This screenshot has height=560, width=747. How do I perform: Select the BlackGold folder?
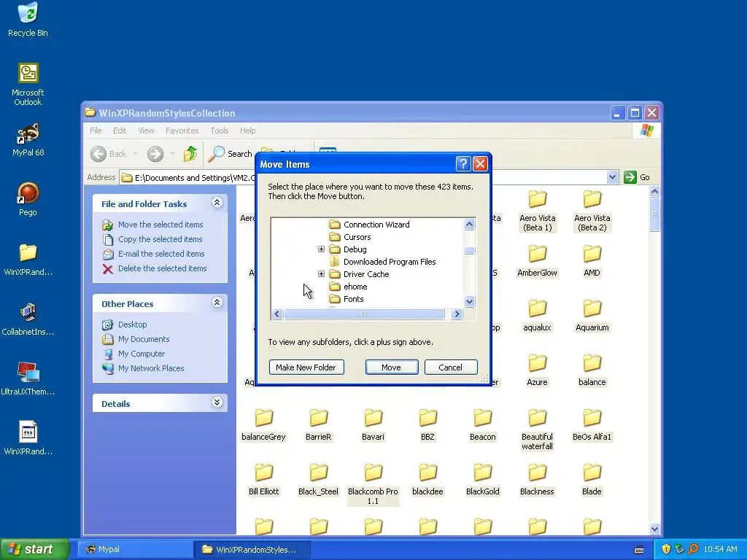[483, 480]
